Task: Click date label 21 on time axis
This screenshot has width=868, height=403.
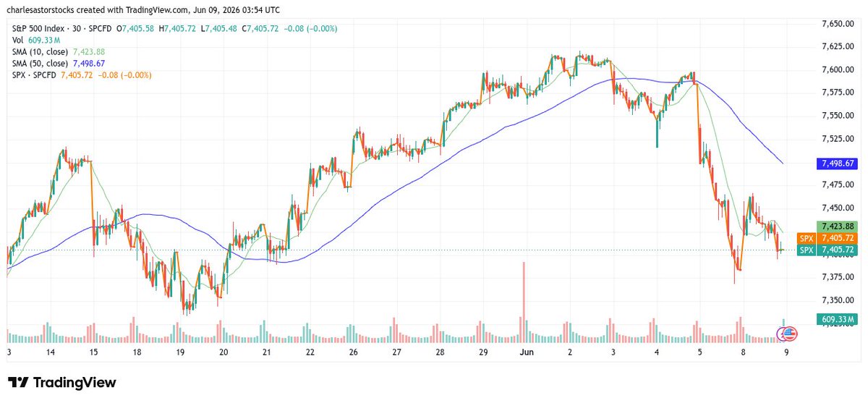Action: click(x=267, y=352)
